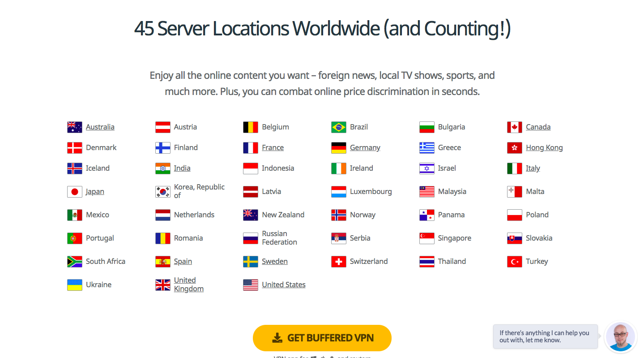This screenshot has width=644, height=358.
Task: Click the Canada flag icon
Action: point(515,127)
